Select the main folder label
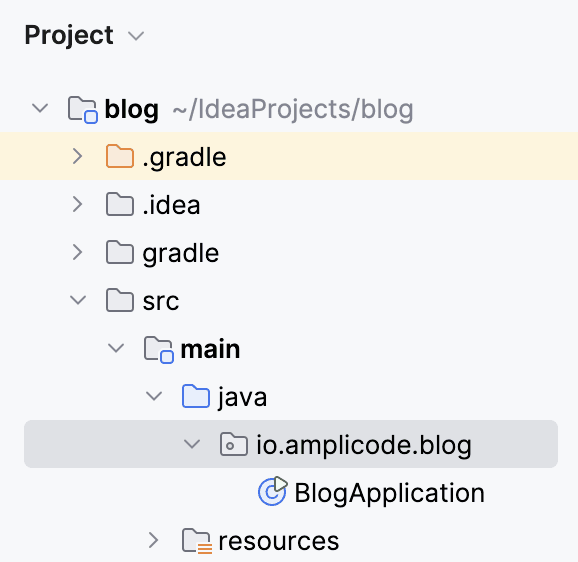578x562 pixels. pos(210,349)
